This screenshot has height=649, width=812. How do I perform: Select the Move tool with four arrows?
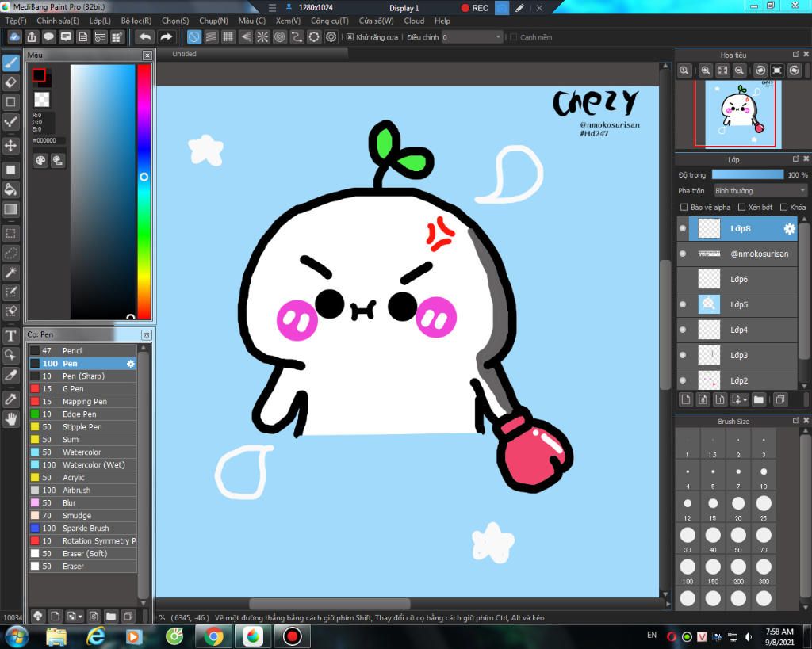(x=10, y=146)
